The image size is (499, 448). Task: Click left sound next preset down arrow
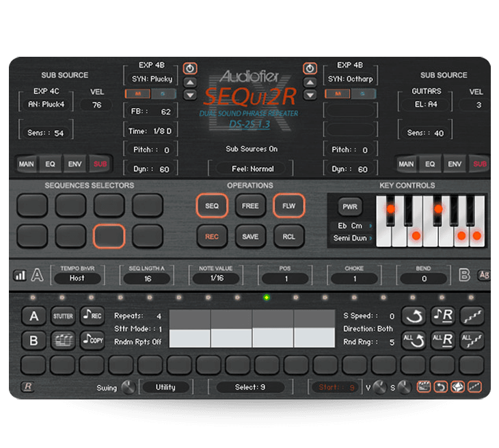click(x=190, y=95)
